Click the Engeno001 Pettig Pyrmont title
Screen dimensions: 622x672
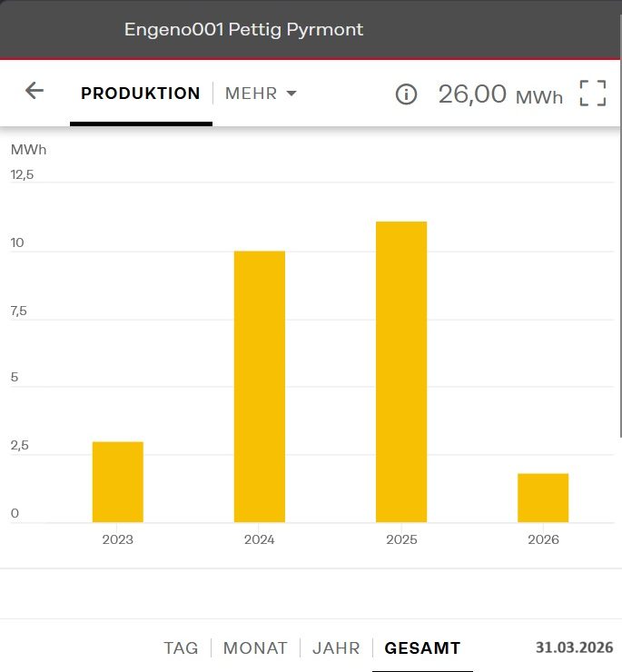pos(243,29)
